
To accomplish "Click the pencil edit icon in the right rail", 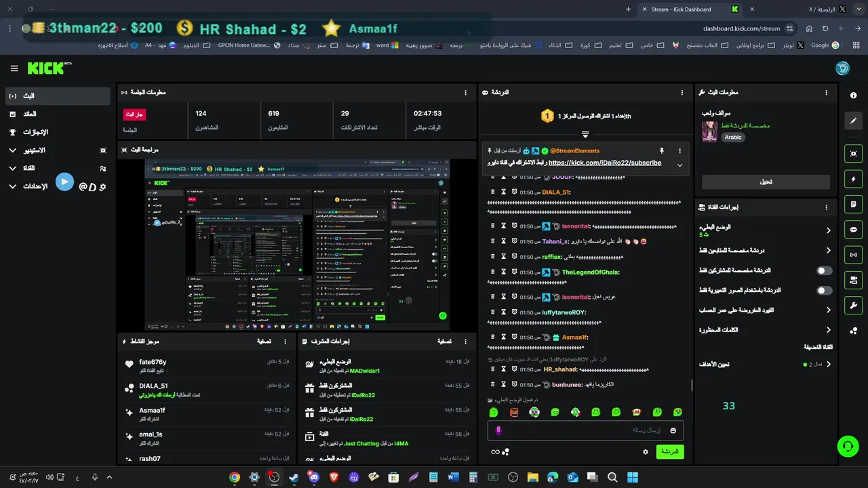I will [854, 121].
